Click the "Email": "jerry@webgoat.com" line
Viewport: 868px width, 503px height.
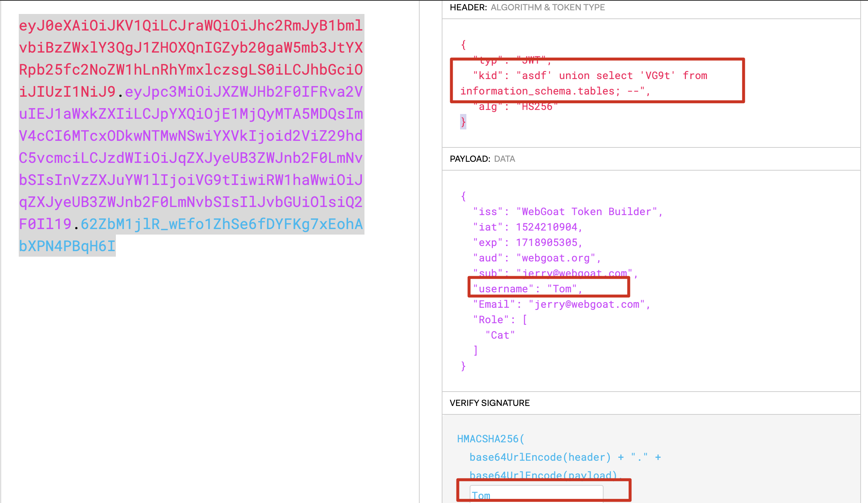562,304
